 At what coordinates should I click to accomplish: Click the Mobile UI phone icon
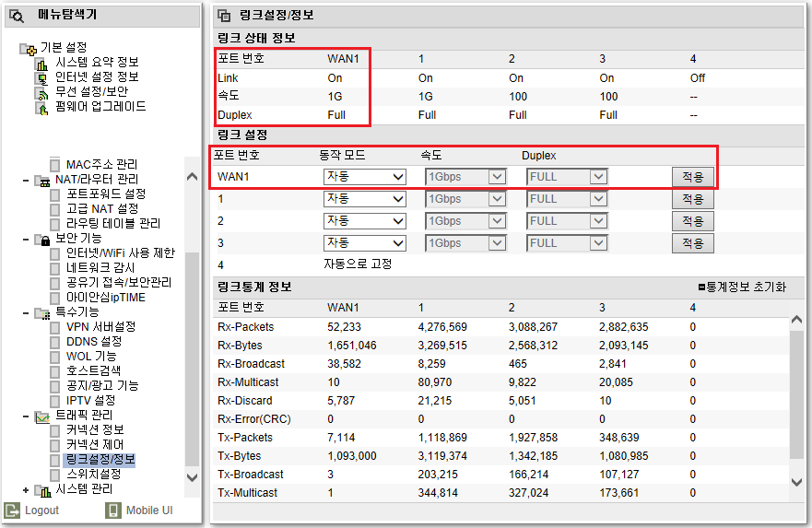[x=112, y=510]
